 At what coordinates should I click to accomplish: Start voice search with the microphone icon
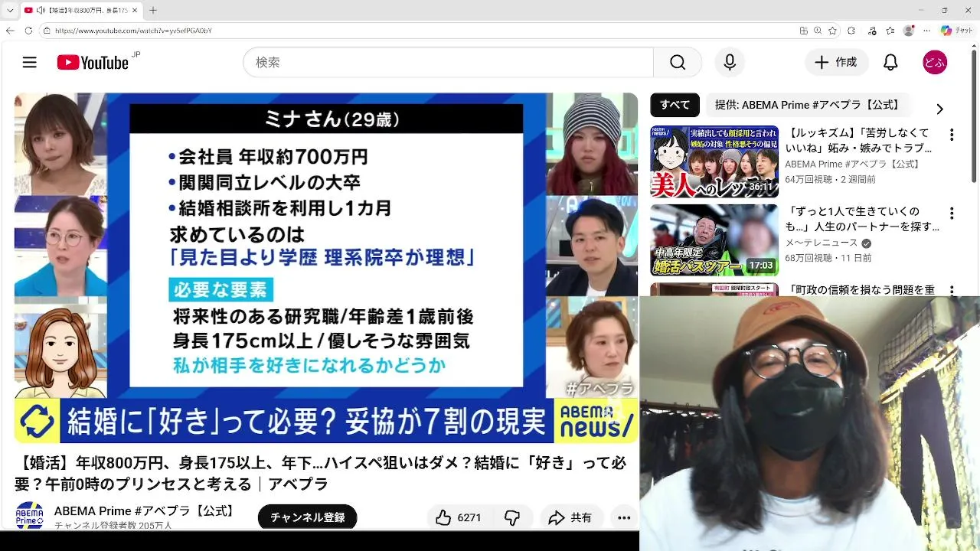click(730, 62)
